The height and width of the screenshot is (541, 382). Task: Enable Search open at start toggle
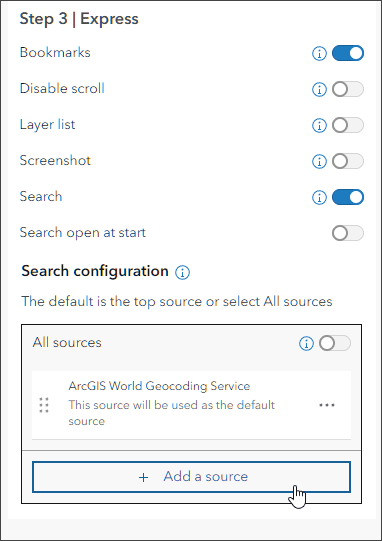click(347, 233)
